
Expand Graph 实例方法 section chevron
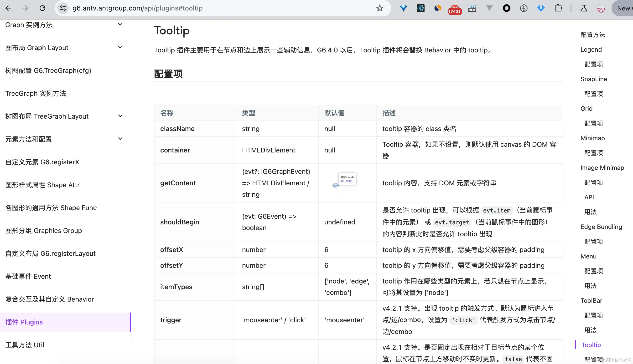point(120,25)
